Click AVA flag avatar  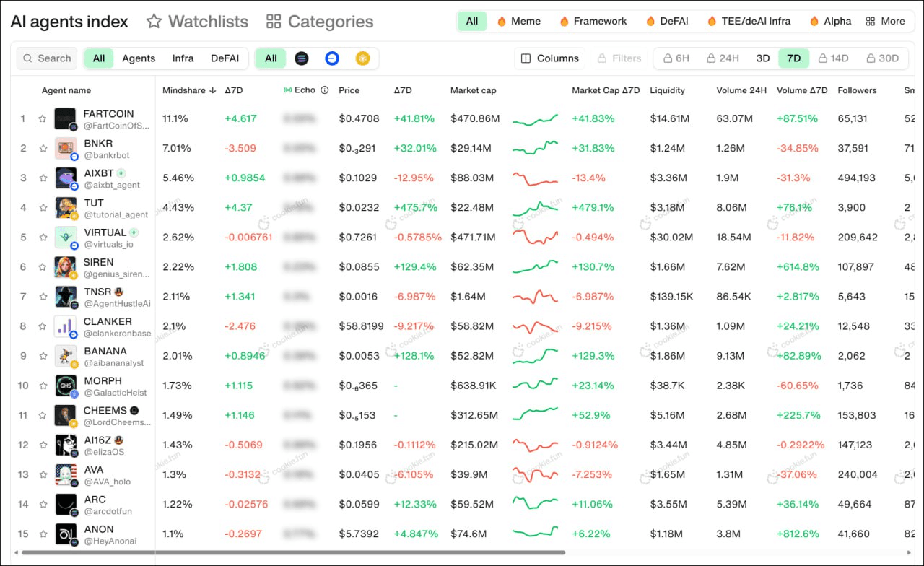(x=66, y=474)
